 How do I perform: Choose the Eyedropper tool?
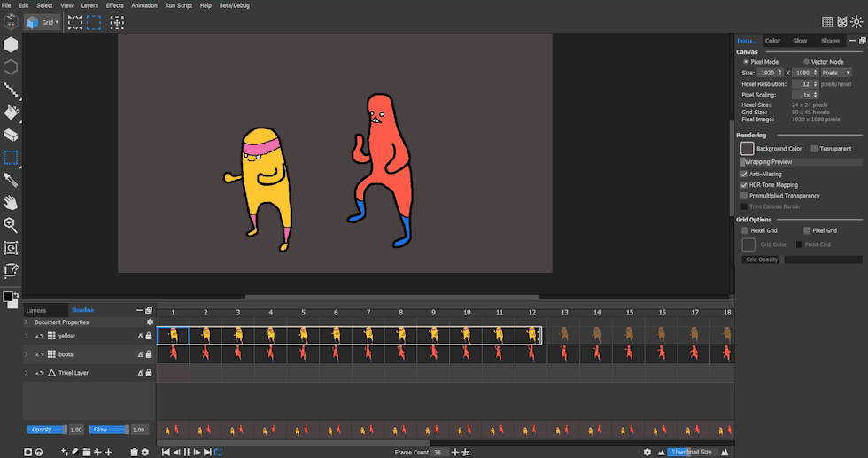11,181
